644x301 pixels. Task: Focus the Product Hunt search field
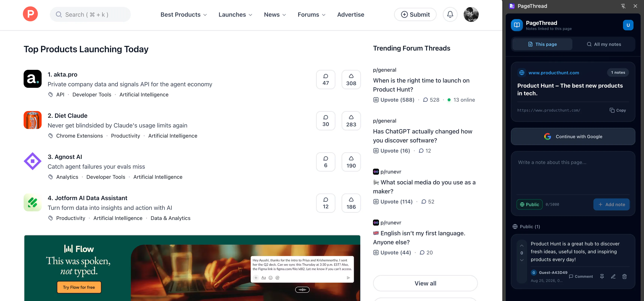pyautogui.click(x=90, y=14)
